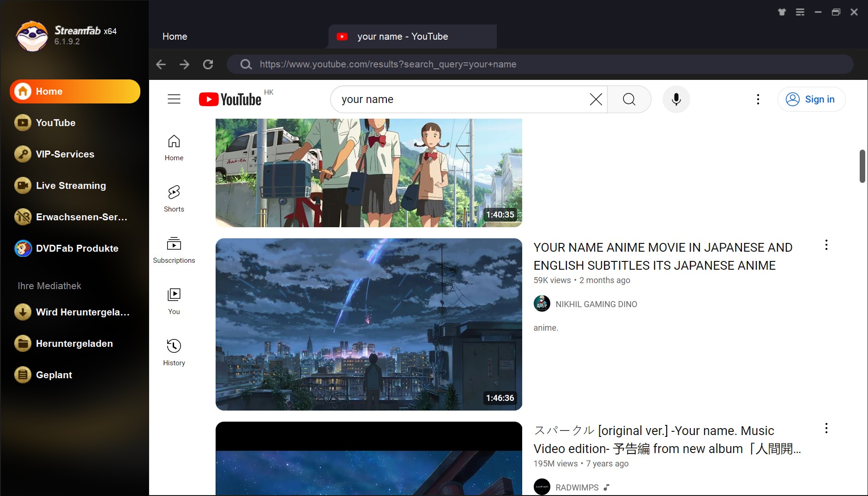Click the address bar URL field
This screenshot has width=868, height=496.
539,64
